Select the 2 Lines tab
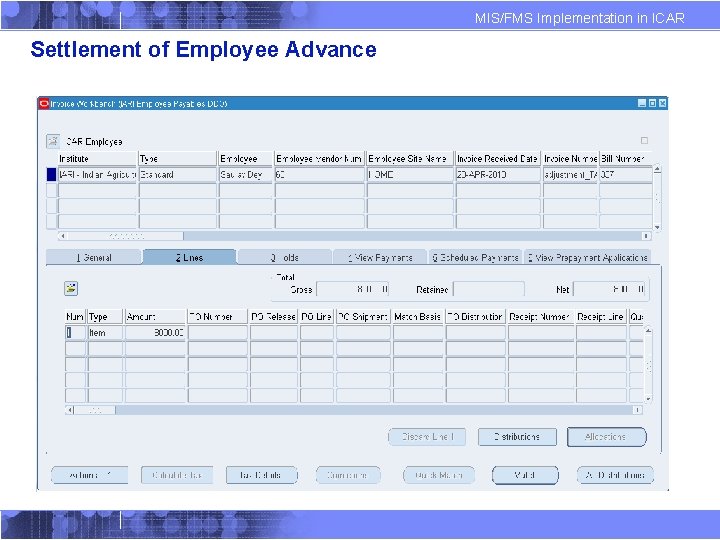 pos(190,257)
